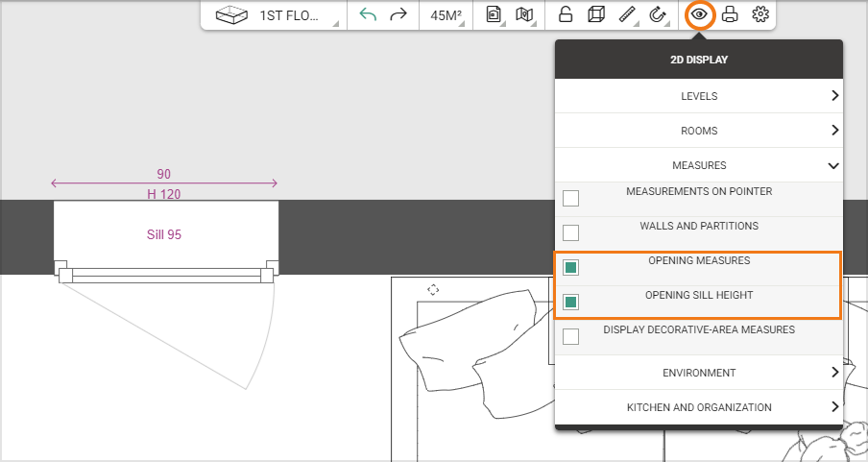
Task: Check the Walls and Partitions checkbox
Action: 571,233
